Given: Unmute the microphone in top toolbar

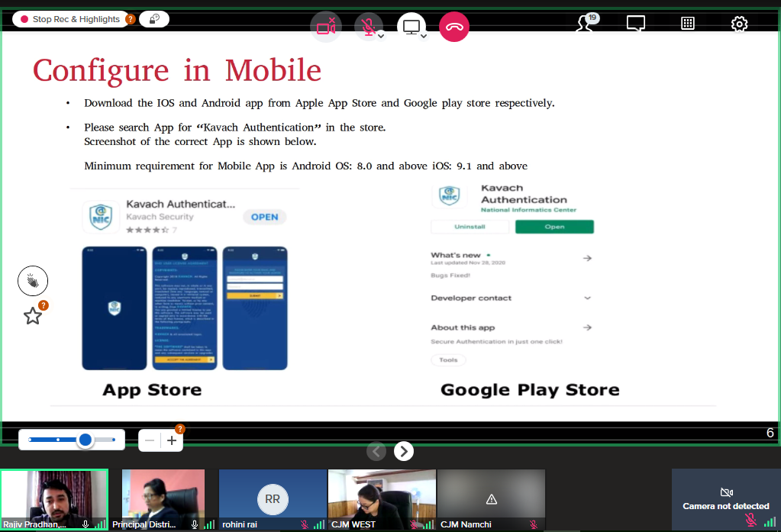Looking at the screenshot, I should point(368,27).
